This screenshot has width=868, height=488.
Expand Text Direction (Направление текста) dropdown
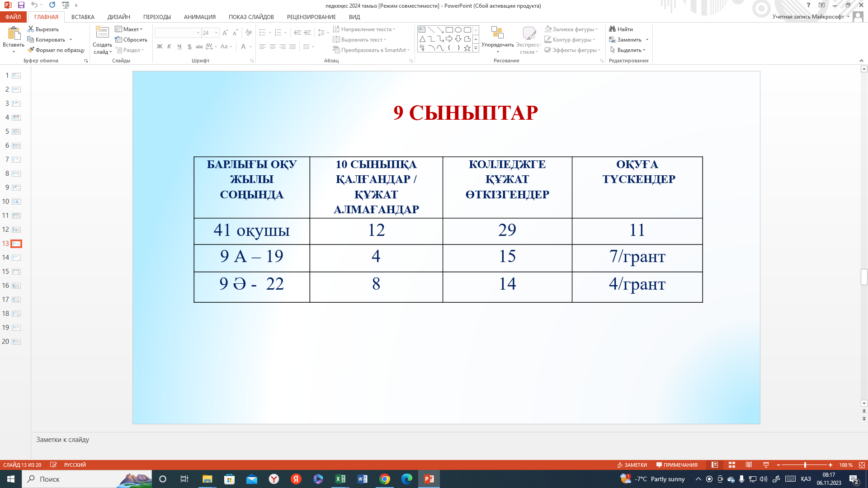364,29
